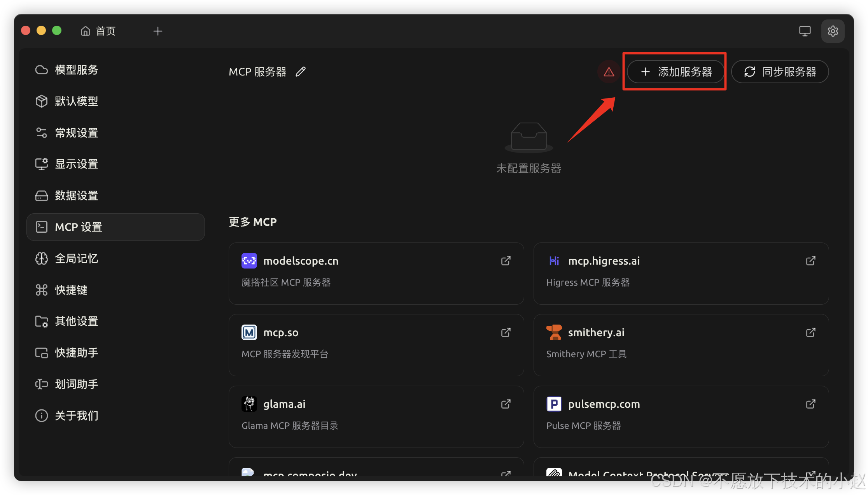This screenshot has height=495, width=868.
Task: Open 显示设置 in sidebar
Action: point(115,164)
